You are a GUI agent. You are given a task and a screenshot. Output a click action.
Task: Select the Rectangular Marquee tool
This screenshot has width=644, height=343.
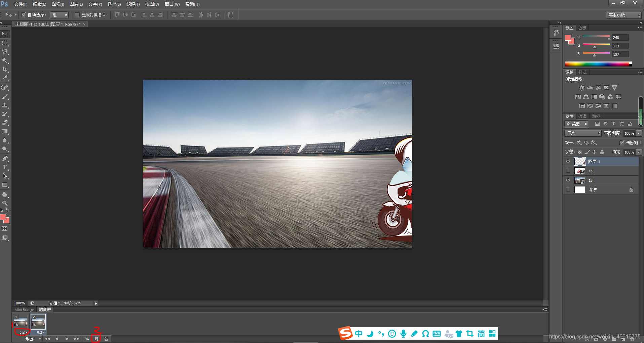pyautogui.click(x=5, y=43)
